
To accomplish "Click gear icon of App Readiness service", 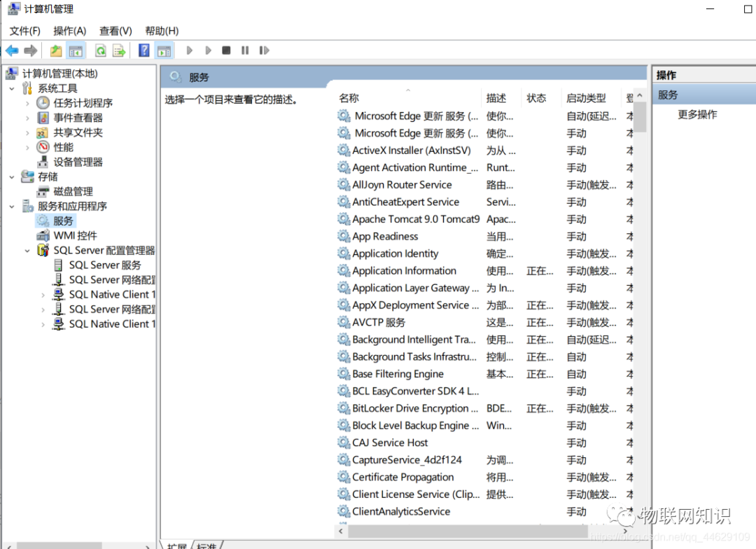I will (343, 237).
